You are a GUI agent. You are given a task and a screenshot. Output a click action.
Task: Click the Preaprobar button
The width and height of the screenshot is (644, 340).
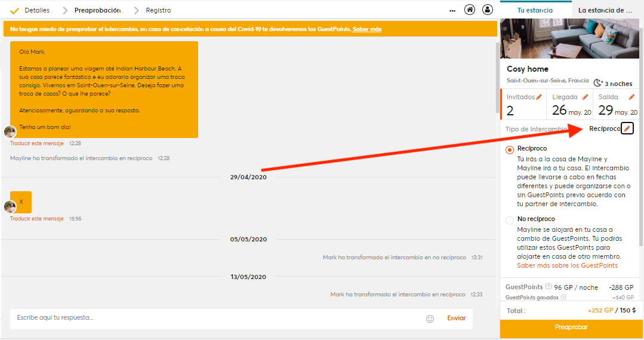(x=571, y=327)
